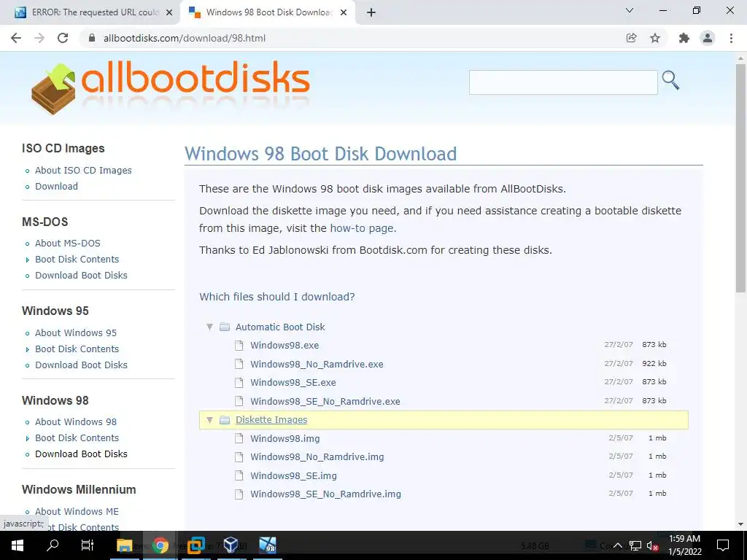Click the share page icon in address bar
This screenshot has height=560, width=747.
(x=632, y=38)
